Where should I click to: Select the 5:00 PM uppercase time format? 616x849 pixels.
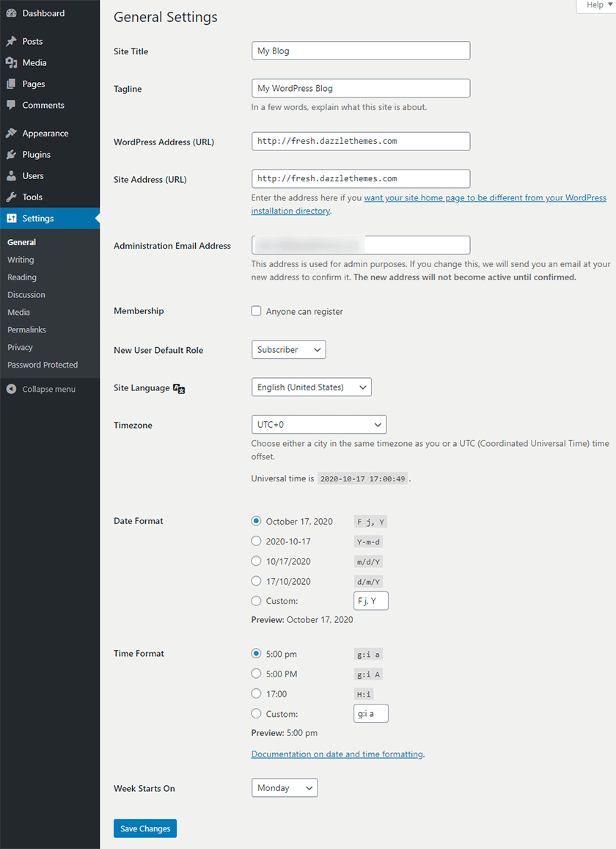(x=256, y=674)
